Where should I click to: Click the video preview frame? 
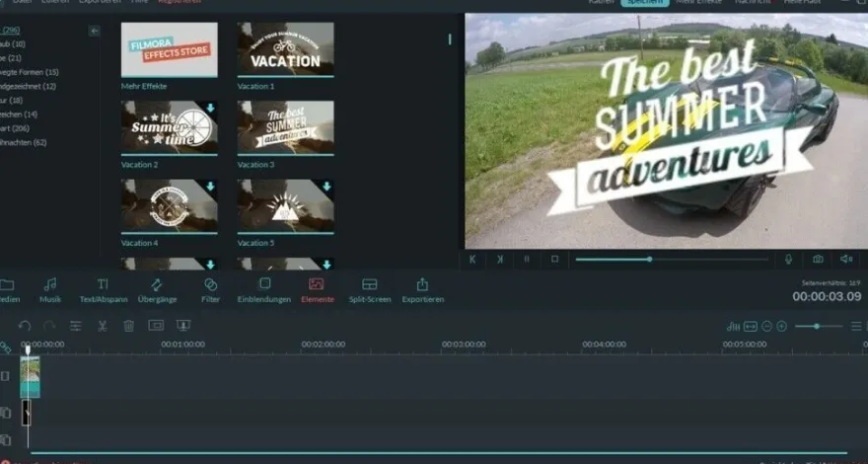click(667, 131)
